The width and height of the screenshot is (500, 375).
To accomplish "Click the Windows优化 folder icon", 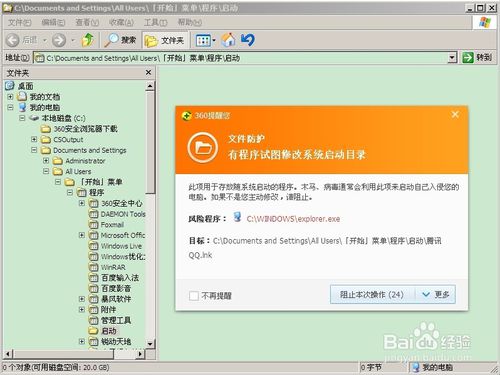I will click(94, 257).
